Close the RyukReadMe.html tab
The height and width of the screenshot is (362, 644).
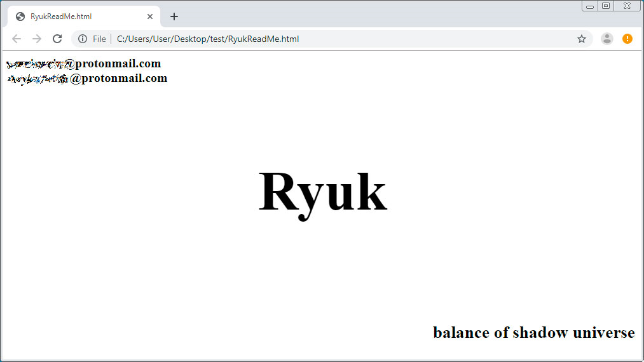(x=150, y=17)
